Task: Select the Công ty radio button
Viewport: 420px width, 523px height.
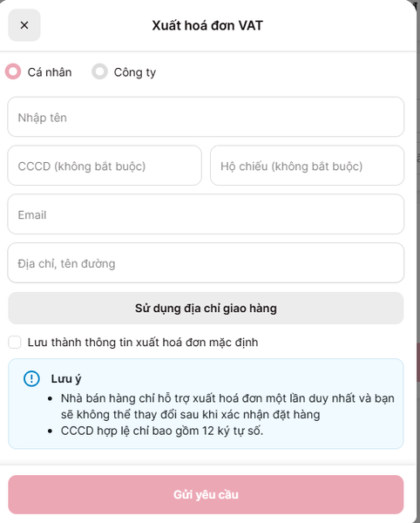Action: (99, 71)
